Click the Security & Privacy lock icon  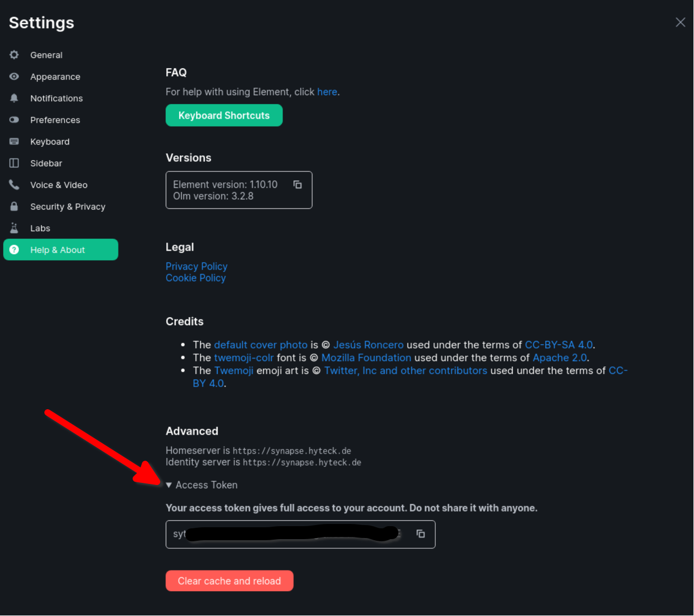pyautogui.click(x=14, y=206)
